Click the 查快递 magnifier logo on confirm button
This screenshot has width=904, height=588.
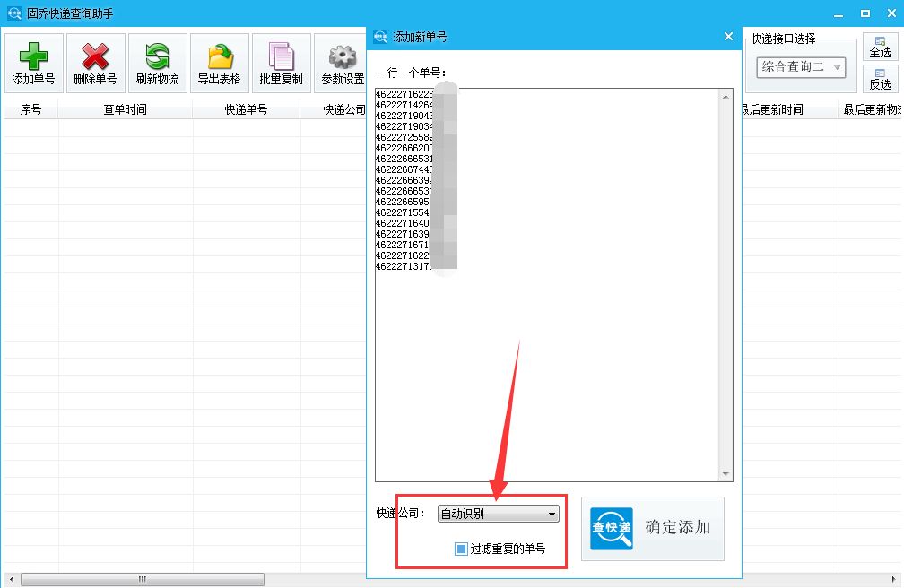coord(611,529)
